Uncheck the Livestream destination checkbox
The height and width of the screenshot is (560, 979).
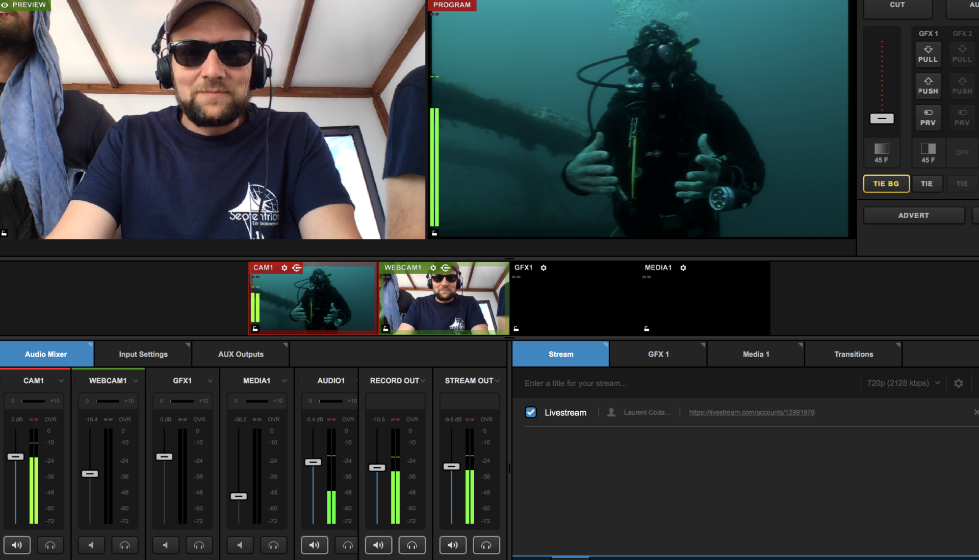pyautogui.click(x=531, y=412)
